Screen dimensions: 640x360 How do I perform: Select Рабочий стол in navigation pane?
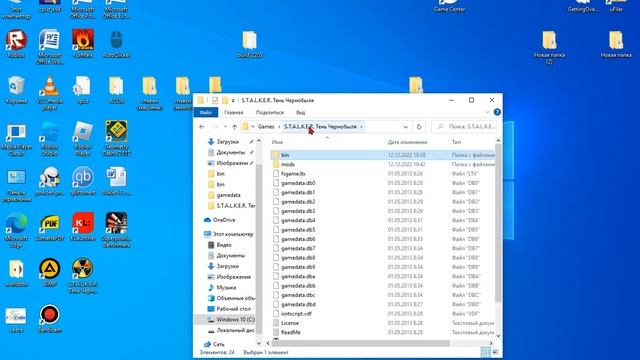(233, 309)
